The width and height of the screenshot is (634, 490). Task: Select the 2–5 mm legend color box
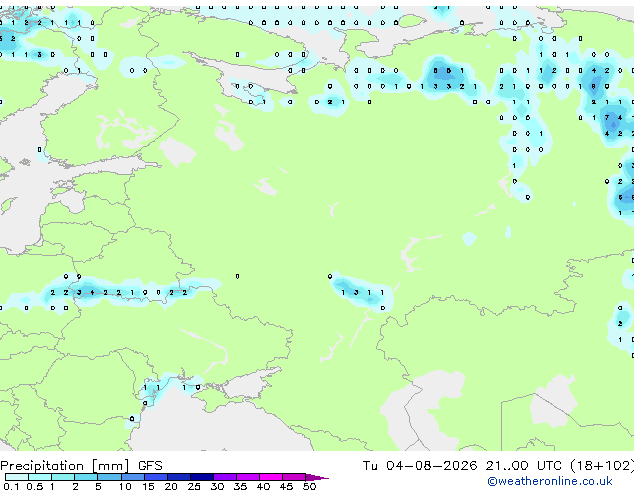(x=86, y=477)
